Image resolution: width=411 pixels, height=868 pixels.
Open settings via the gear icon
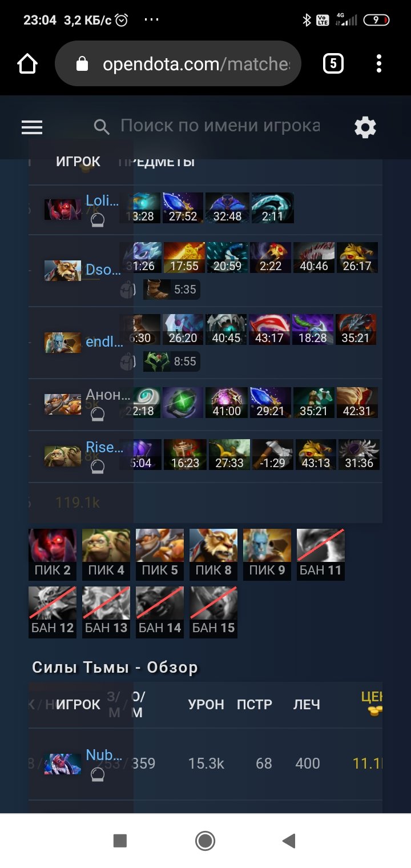point(365,127)
